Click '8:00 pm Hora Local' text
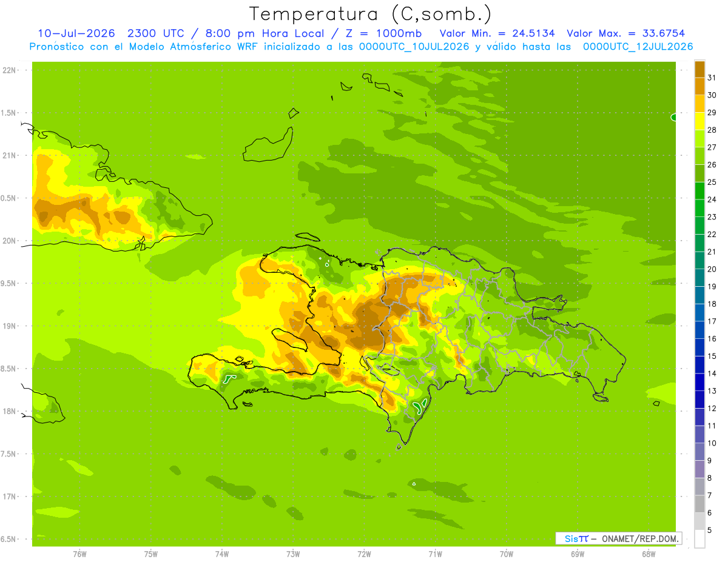Viewport: 728px width, 562px height. coord(266,33)
